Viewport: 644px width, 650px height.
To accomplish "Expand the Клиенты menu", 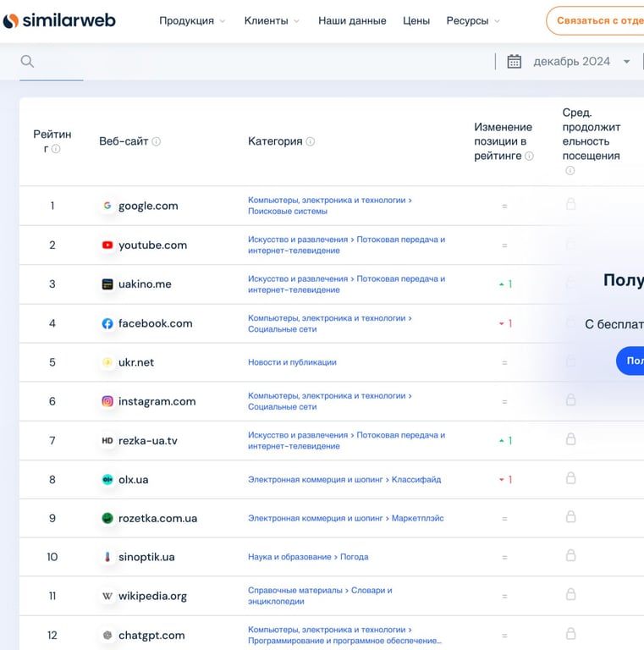I will point(272,21).
